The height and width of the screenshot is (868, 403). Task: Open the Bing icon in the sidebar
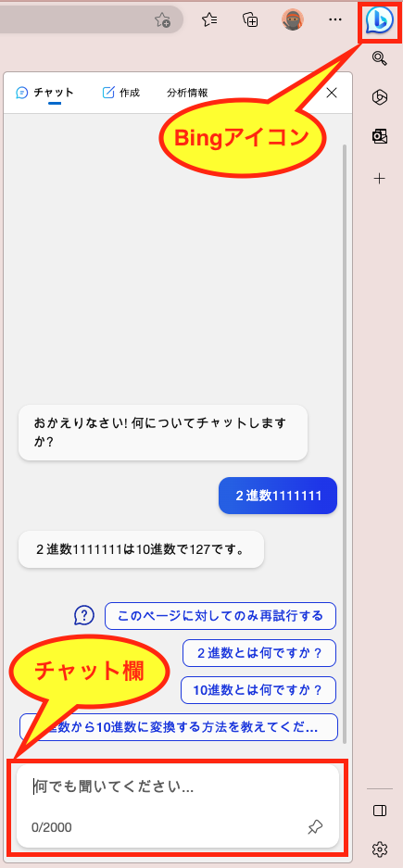(380, 20)
